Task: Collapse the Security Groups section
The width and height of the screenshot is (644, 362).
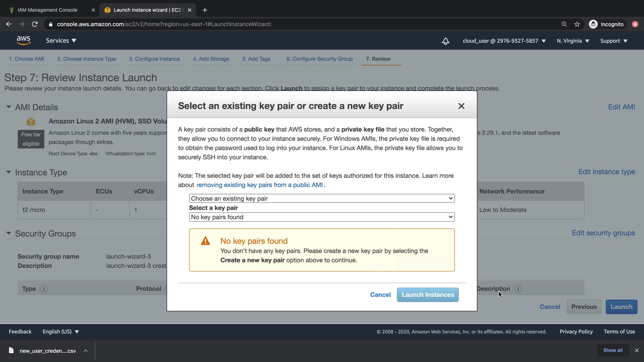Action: point(9,233)
